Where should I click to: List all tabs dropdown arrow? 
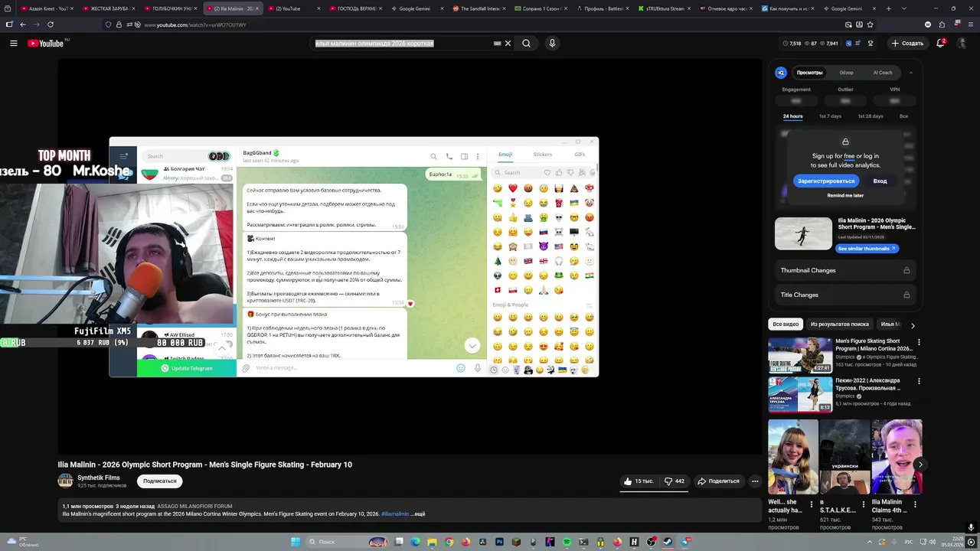(x=906, y=8)
